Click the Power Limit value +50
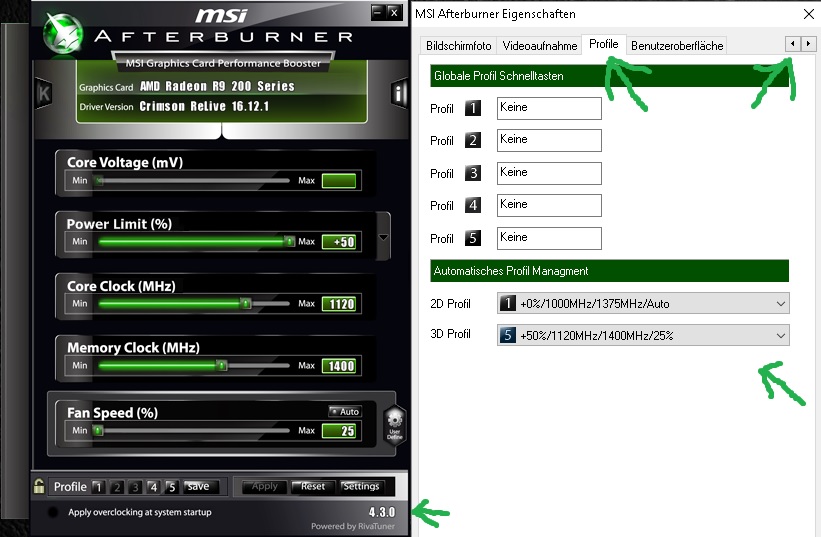 tap(339, 242)
